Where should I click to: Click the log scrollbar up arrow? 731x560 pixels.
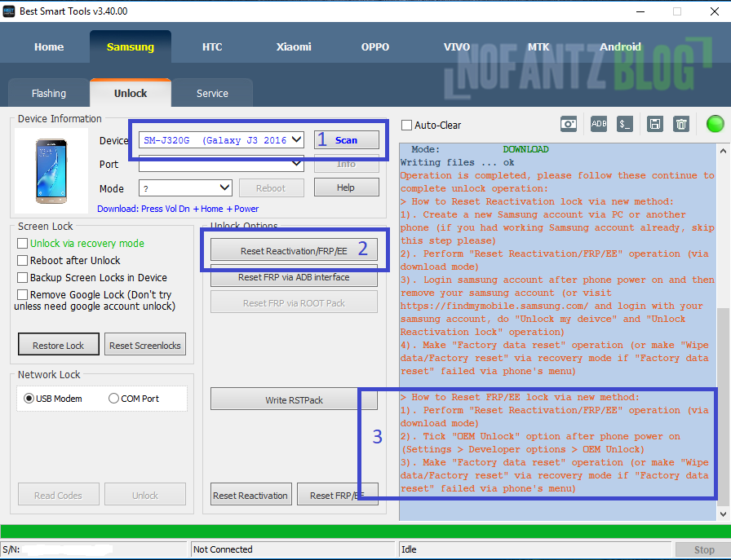click(x=723, y=151)
